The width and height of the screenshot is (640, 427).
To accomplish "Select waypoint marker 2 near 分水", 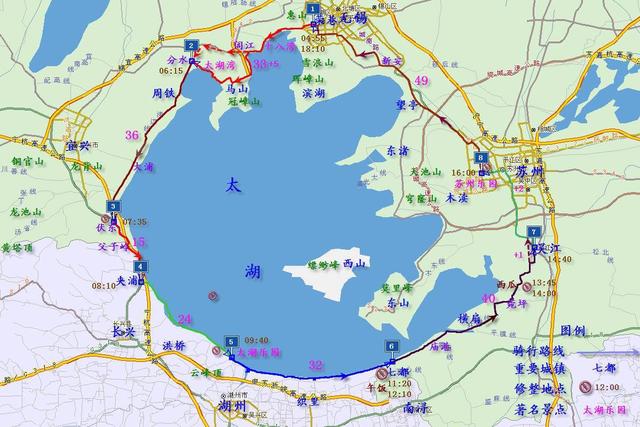I will point(191,46).
